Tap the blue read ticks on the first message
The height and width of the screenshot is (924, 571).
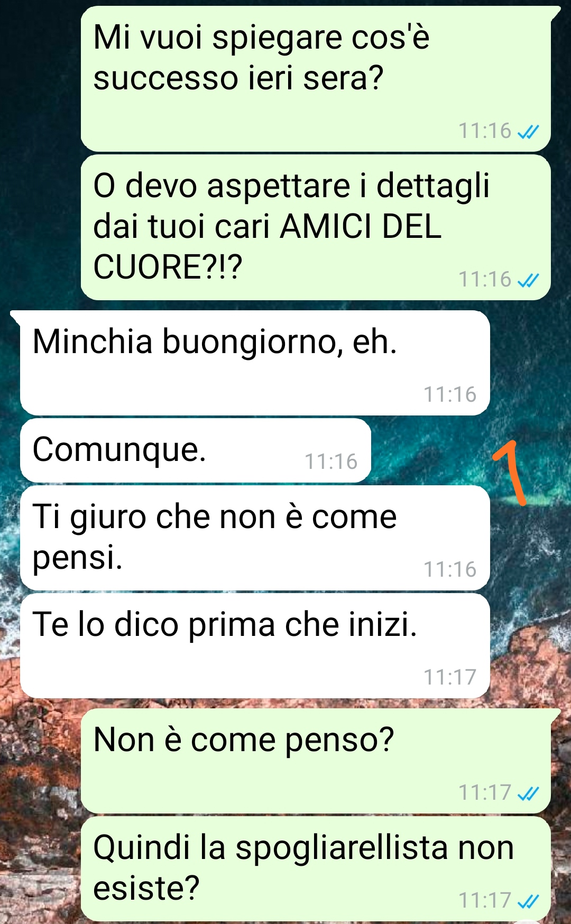528,131
